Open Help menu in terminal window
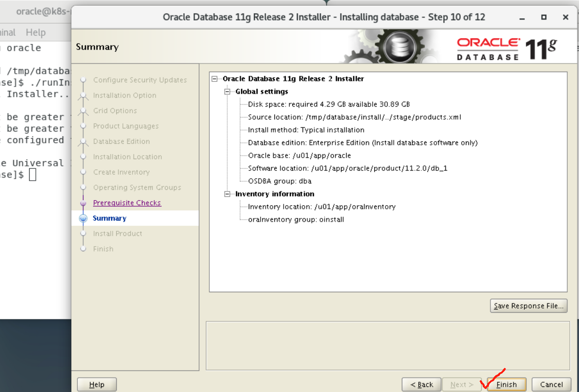Image resolution: width=579 pixels, height=392 pixels. coord(35,32)
